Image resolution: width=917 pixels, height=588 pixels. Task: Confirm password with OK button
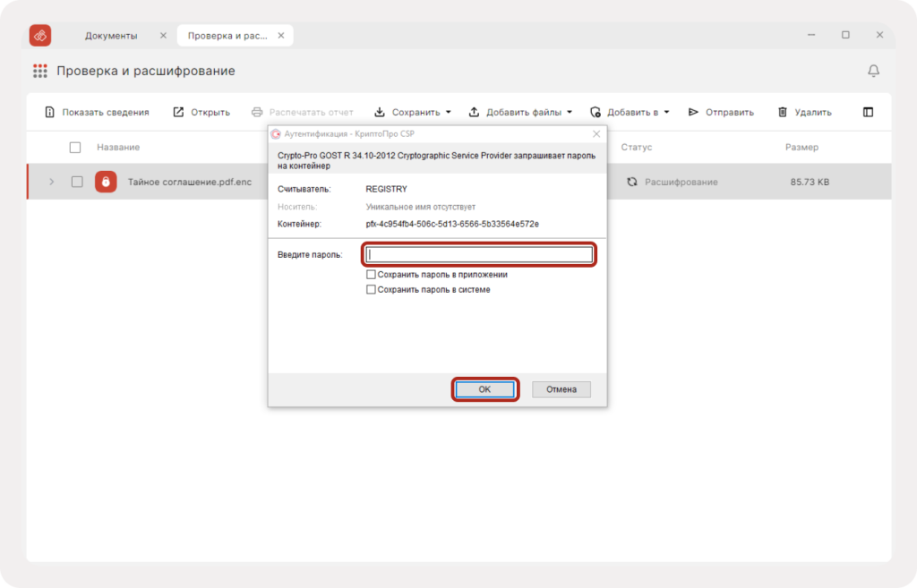point(484,389)
